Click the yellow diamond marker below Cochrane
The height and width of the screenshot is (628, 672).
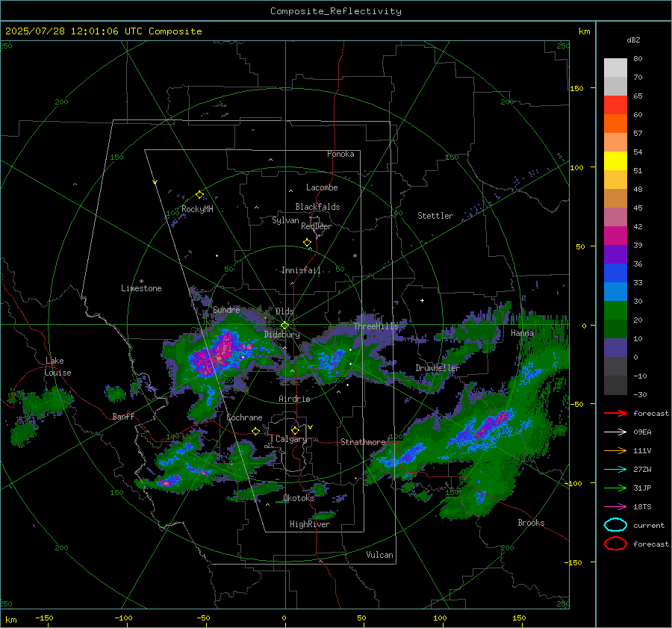(256, 432)
